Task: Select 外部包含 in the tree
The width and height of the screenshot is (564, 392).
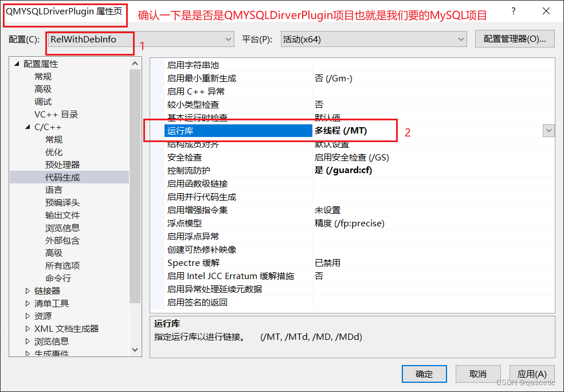Action: [x=62, y=240]
